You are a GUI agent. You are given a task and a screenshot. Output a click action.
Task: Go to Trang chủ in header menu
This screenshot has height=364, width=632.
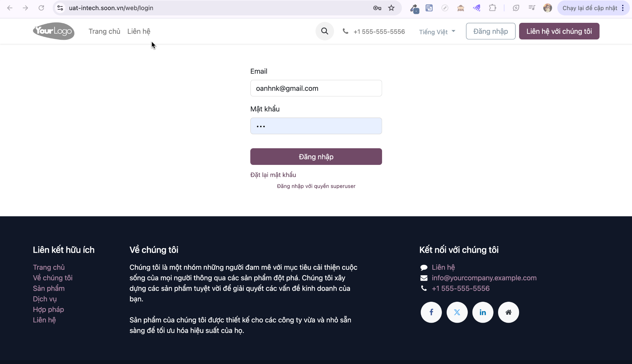click(x=104, y=31)
